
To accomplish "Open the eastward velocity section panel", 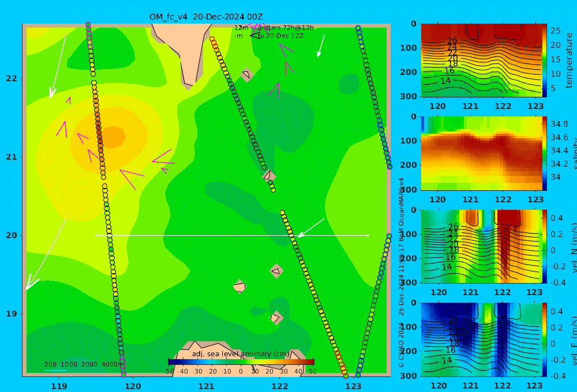I will [x=481, y=340].
